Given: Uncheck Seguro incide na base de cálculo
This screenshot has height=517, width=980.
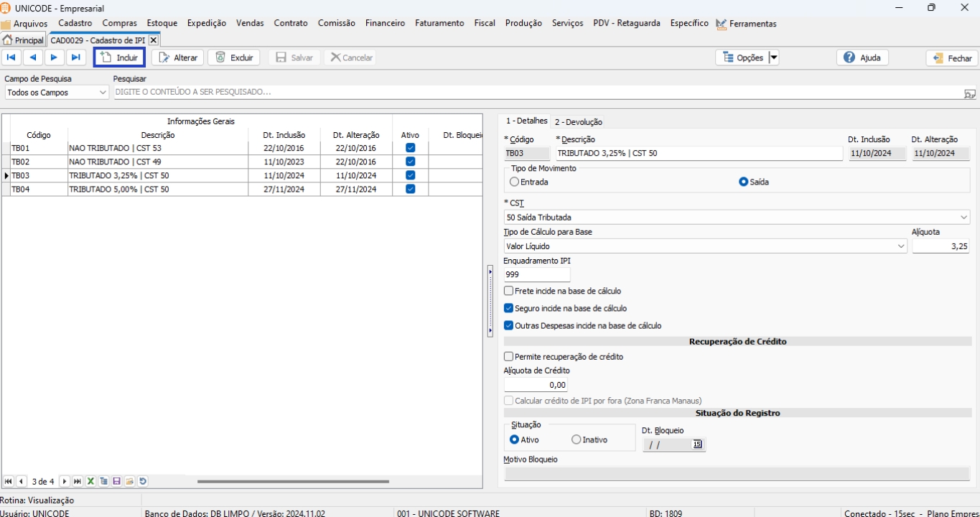Looking at the screenshot, I should click(509, 308).
